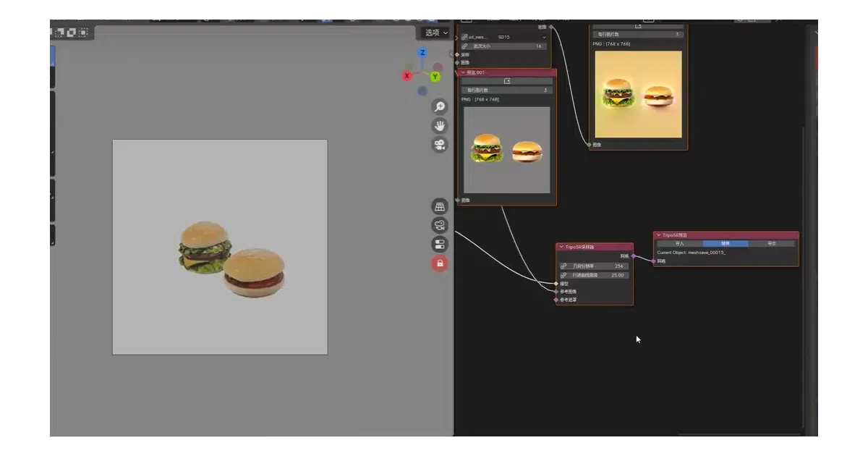
Task: Collapse the TripoSR采样器 node
Action: [x=561, y=247]
